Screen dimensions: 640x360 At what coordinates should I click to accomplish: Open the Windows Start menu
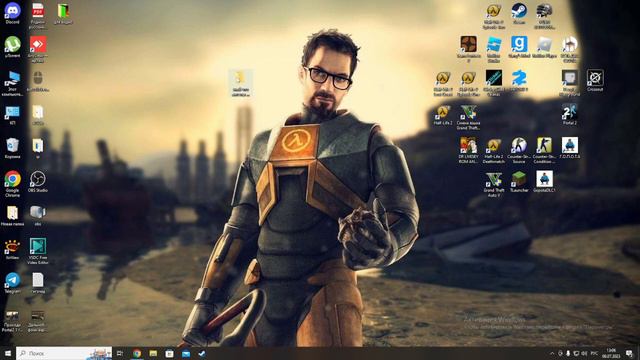point(8,353)
